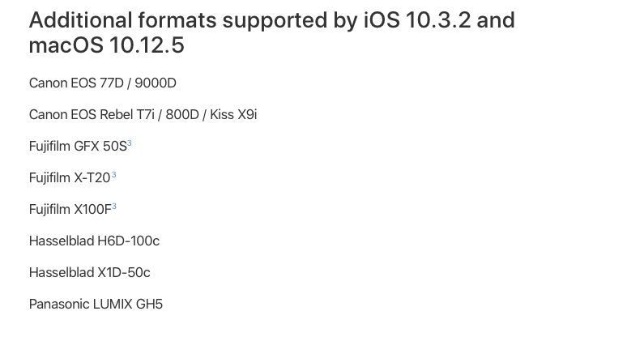The height and width of the screenshot is (341, 644).
Task: Select the Hasselblad H6D-100c entry
Action: [94, 241]
